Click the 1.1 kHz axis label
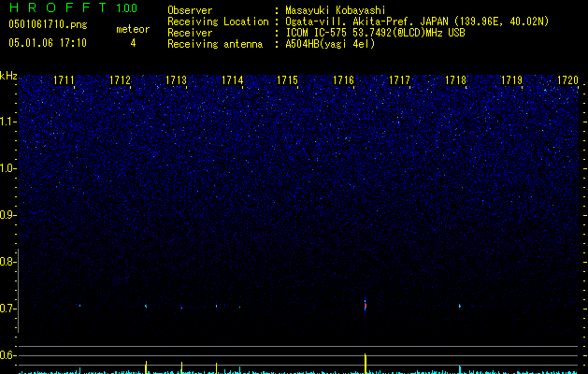The height and width of the screenshot is (374, 588). (x=8, y=122)
